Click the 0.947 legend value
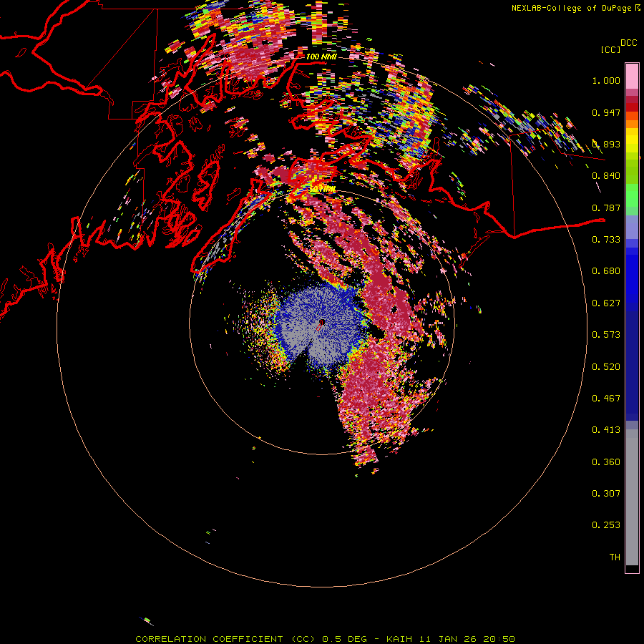Viewport: 644px width, 644px height. pyautogui.click(x=606, y=112)
